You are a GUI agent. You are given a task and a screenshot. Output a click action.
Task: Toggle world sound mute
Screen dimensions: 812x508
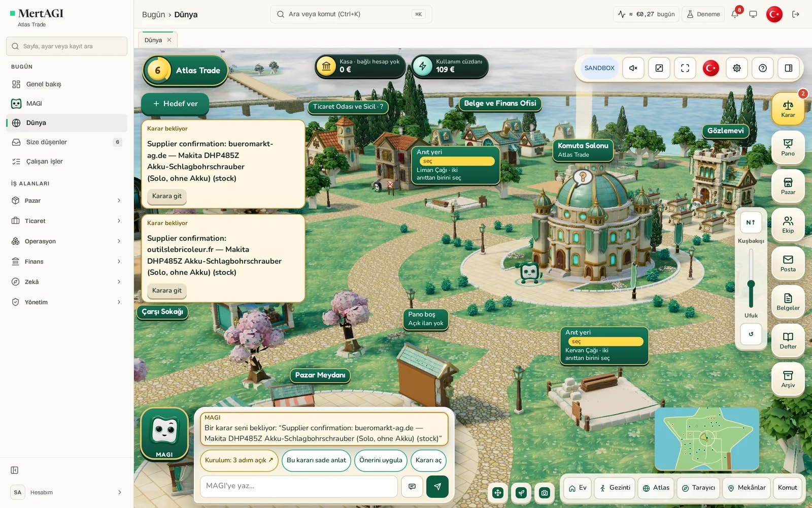(633, 68)
